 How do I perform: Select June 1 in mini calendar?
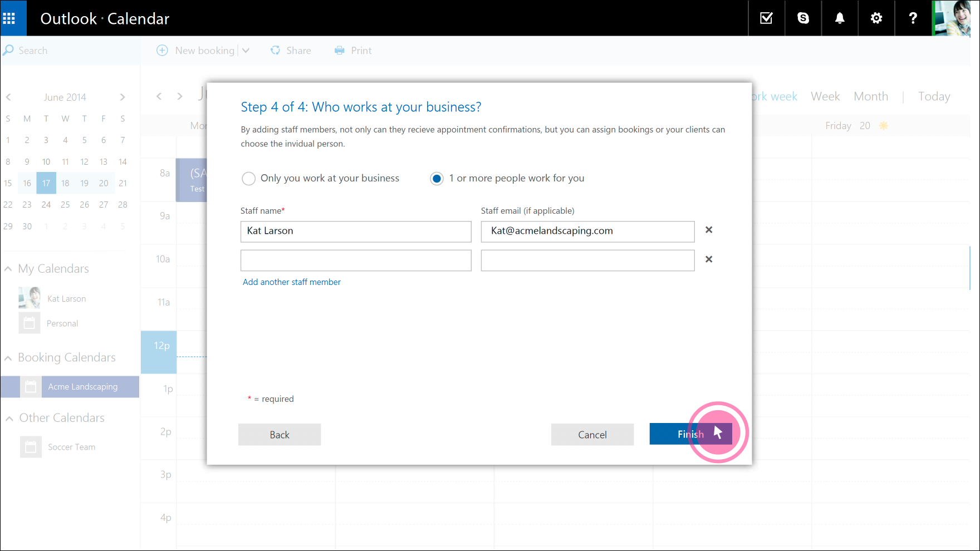8,140
